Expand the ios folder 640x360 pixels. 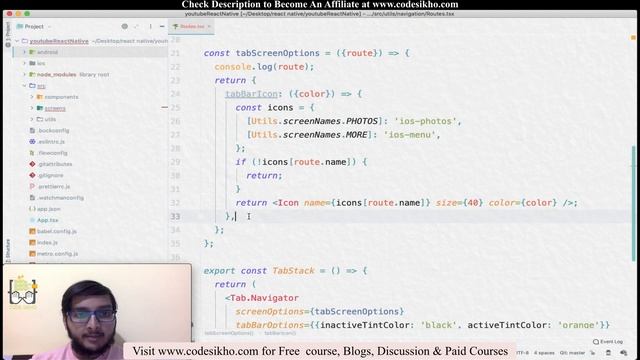pos(24,63)
